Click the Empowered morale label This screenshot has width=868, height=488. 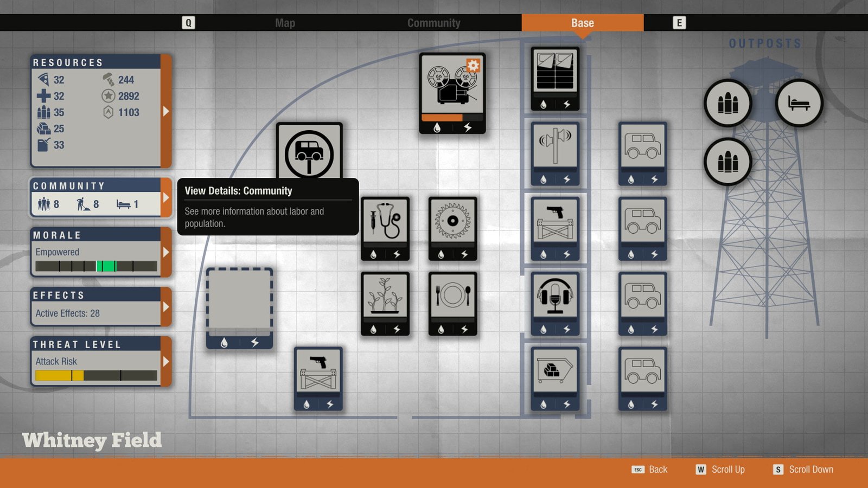pyautogui.click(x=58, y=252)
